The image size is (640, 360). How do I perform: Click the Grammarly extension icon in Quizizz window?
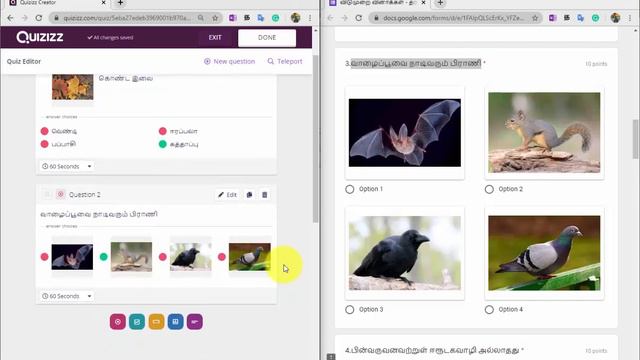pyautogui.click(x=276, y=18)
